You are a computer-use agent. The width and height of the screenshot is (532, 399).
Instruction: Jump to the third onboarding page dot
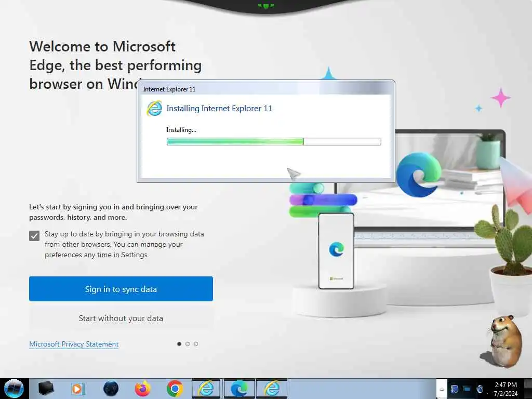coord(196,344)
